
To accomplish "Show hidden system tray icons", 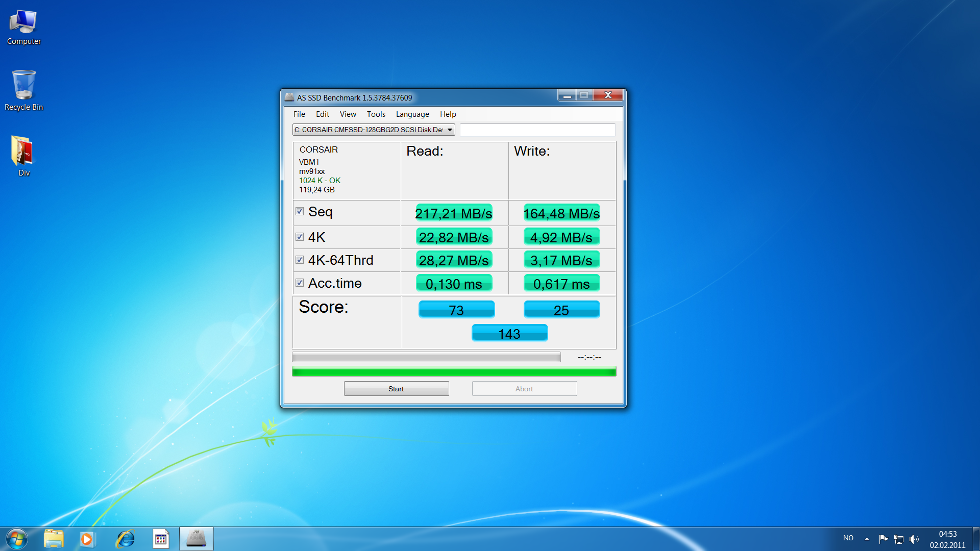I will point(867,539).
